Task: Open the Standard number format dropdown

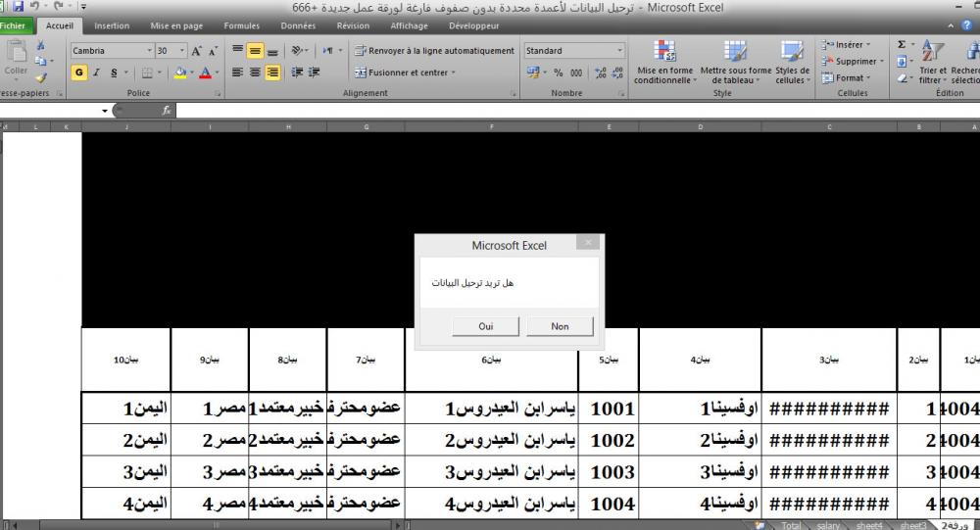Action: coord(619,51)
